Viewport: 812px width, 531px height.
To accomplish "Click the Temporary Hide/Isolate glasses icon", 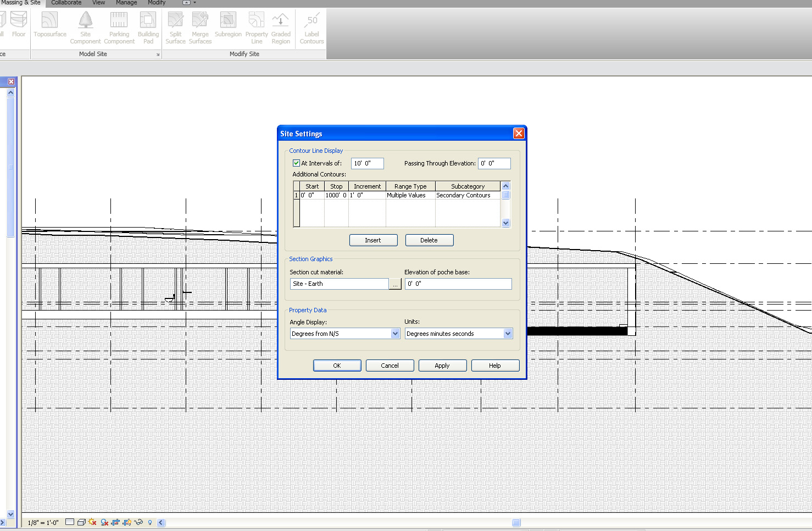I will click(138, 522).
